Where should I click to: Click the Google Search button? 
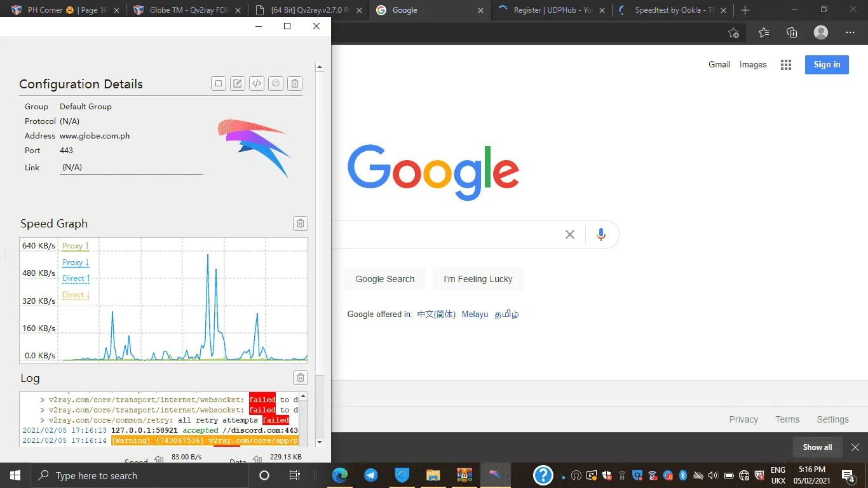(x=385, y=279)
